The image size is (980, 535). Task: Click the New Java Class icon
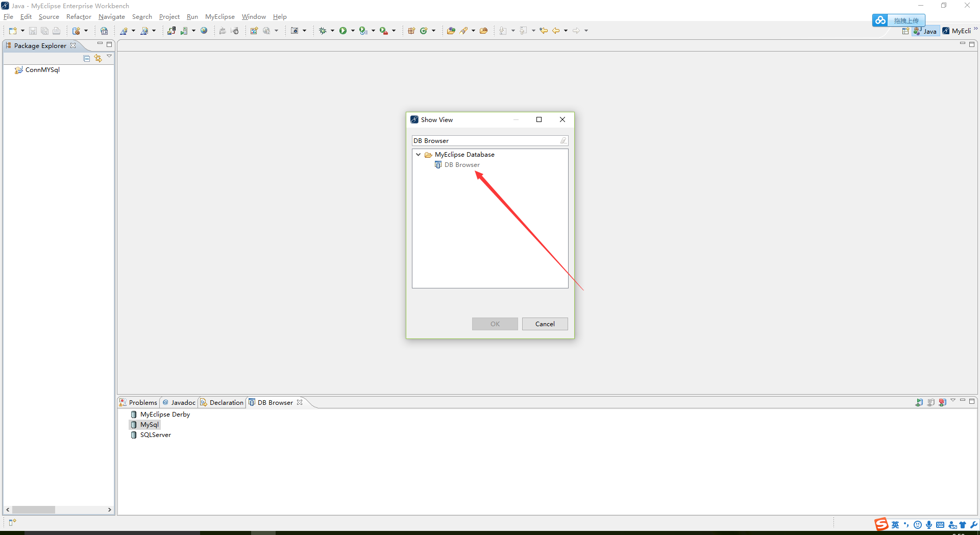click(424, 31)
